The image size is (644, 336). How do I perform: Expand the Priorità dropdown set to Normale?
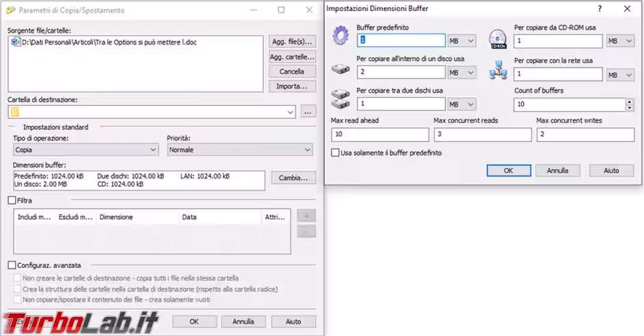coord(239,150)
